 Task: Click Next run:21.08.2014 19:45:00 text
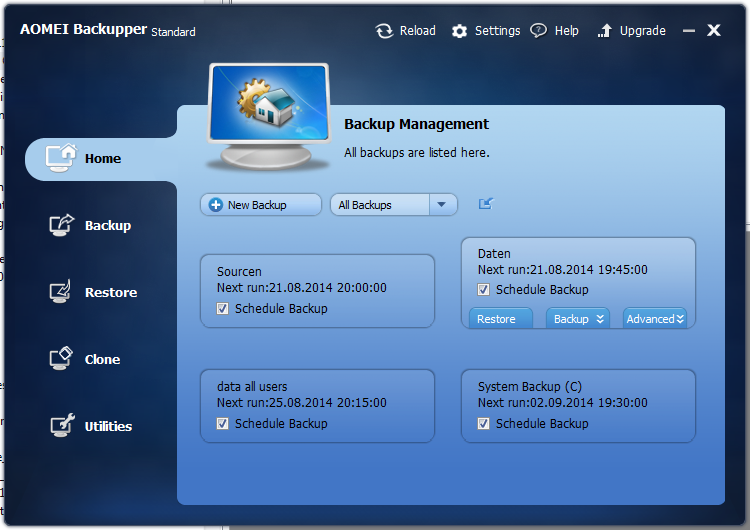[x=562, y=270]
